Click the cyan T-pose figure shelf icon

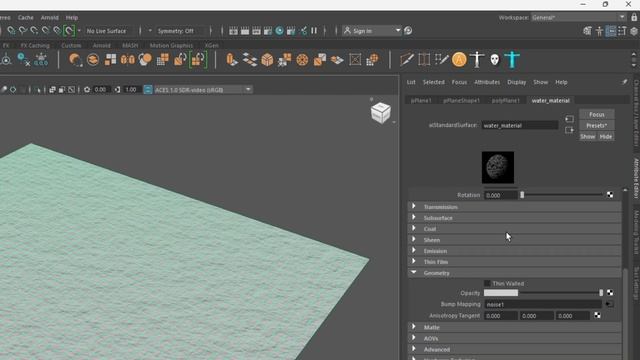[x=512, y=60]
